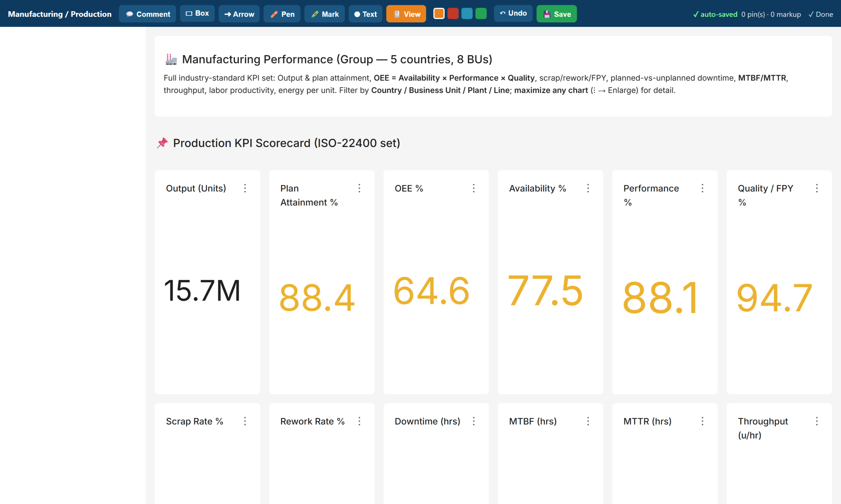Screen dimensions: 841x504
Task: Open MTBF (hrs) card three-dot menu
Action: [588, 421]
